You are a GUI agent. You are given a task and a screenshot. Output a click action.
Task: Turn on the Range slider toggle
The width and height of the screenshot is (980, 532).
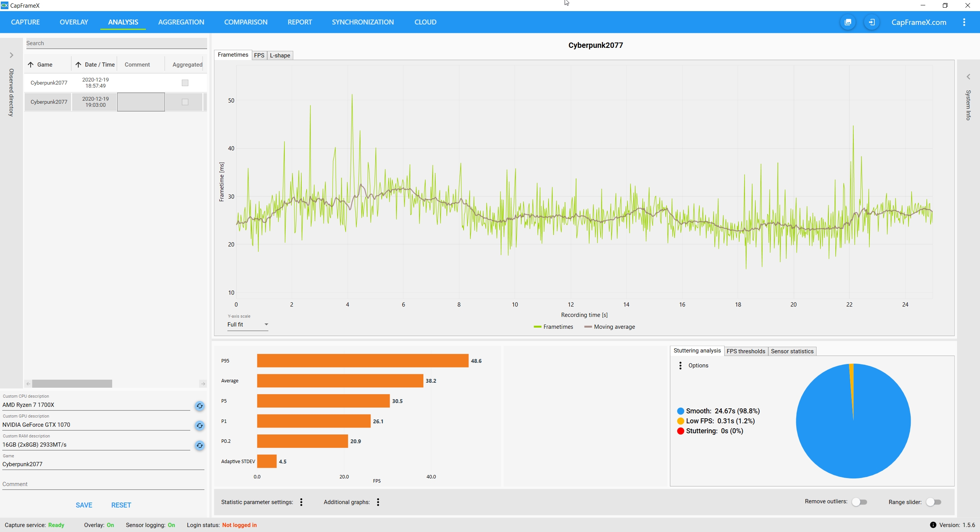[x=933, y=502]
